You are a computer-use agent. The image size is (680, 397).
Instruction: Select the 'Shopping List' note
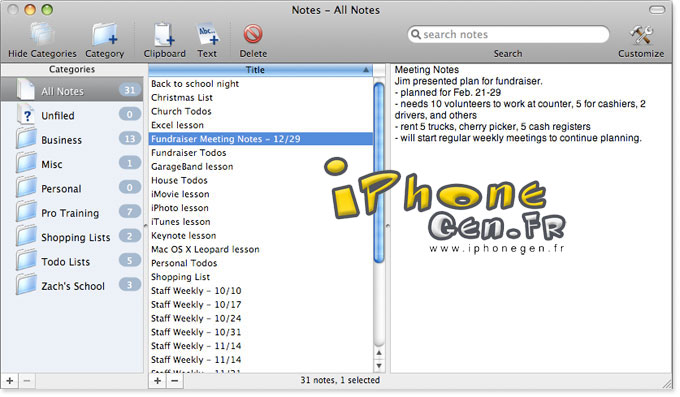point(260,277)
